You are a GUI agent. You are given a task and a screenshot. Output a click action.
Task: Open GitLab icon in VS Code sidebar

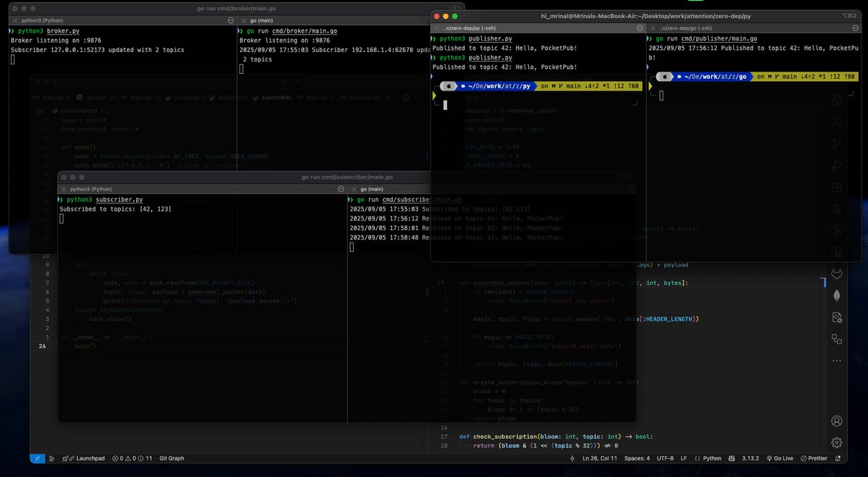click(x=836, y=274)
